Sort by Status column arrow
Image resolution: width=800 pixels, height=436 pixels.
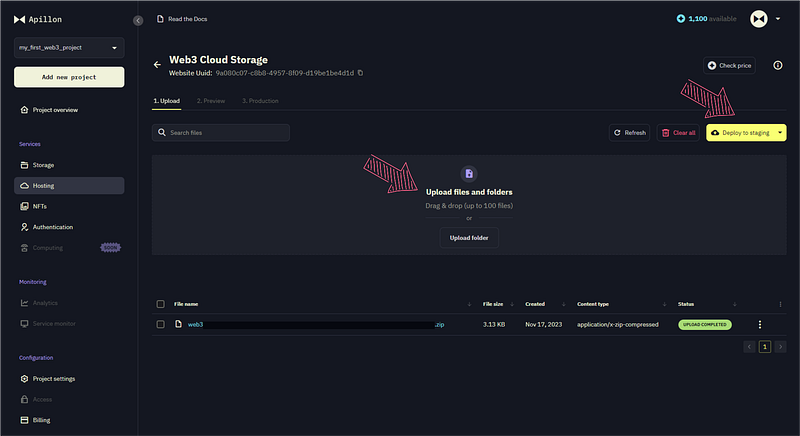(x=734, y=304)
